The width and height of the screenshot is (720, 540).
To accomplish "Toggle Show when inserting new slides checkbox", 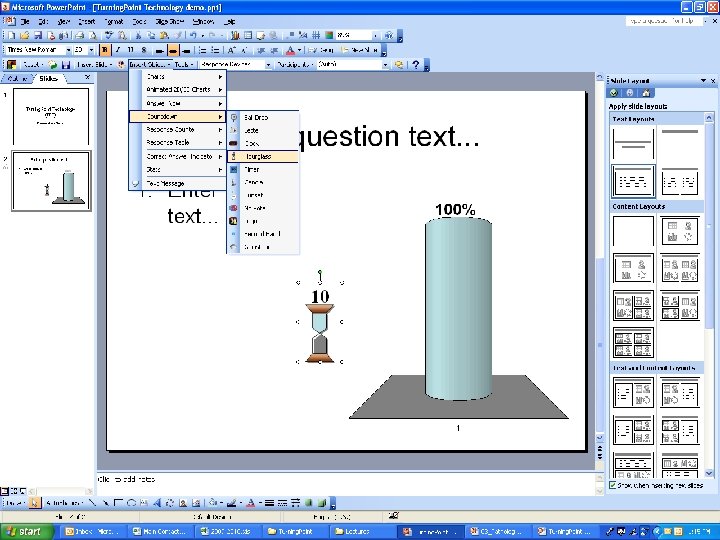I will tap(613, 485).
